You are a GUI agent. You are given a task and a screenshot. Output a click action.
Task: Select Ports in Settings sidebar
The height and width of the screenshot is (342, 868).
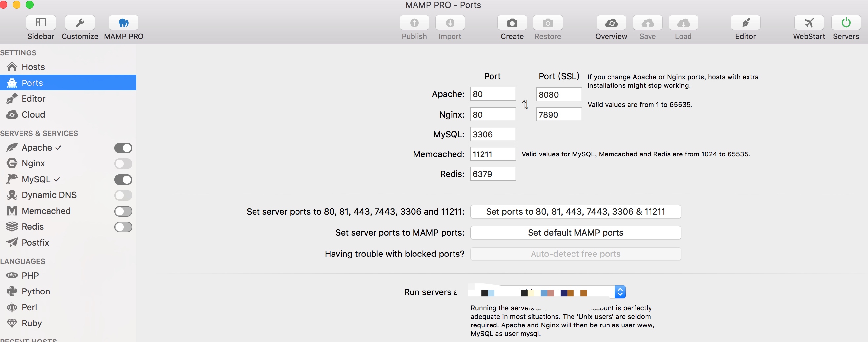click(68, 83)
